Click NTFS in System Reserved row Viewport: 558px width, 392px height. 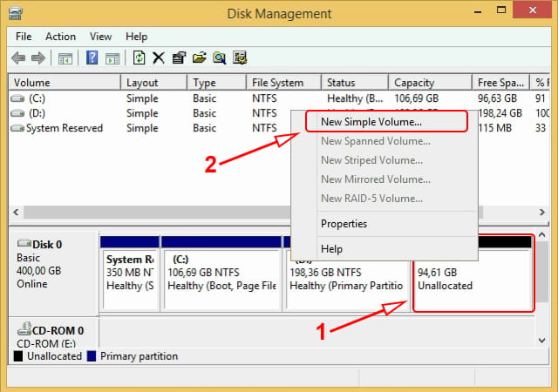[264, 128]
